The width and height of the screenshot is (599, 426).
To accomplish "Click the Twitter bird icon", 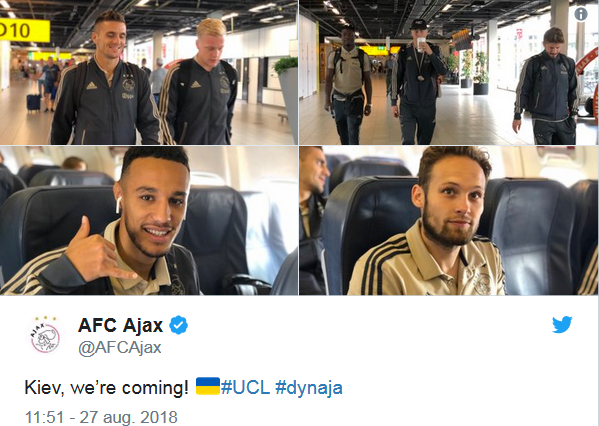I will tap(562, 324).
